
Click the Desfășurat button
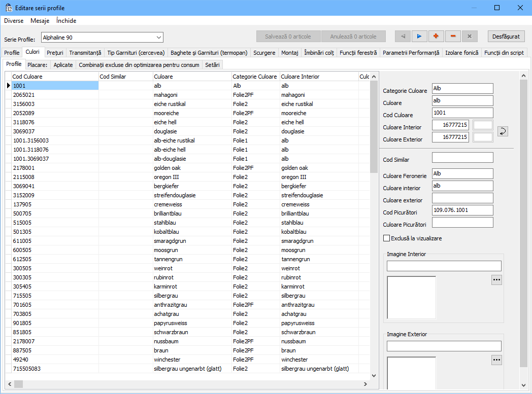(506, 37)
